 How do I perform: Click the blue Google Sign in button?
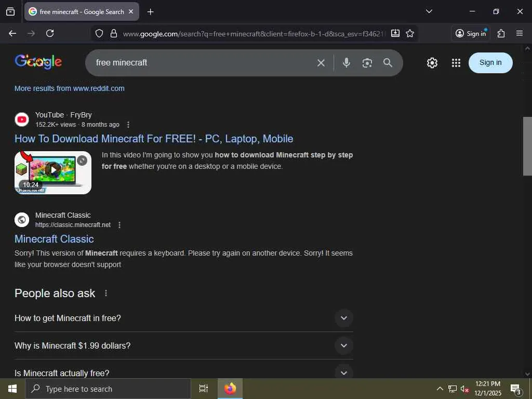[x=490, y=63]
